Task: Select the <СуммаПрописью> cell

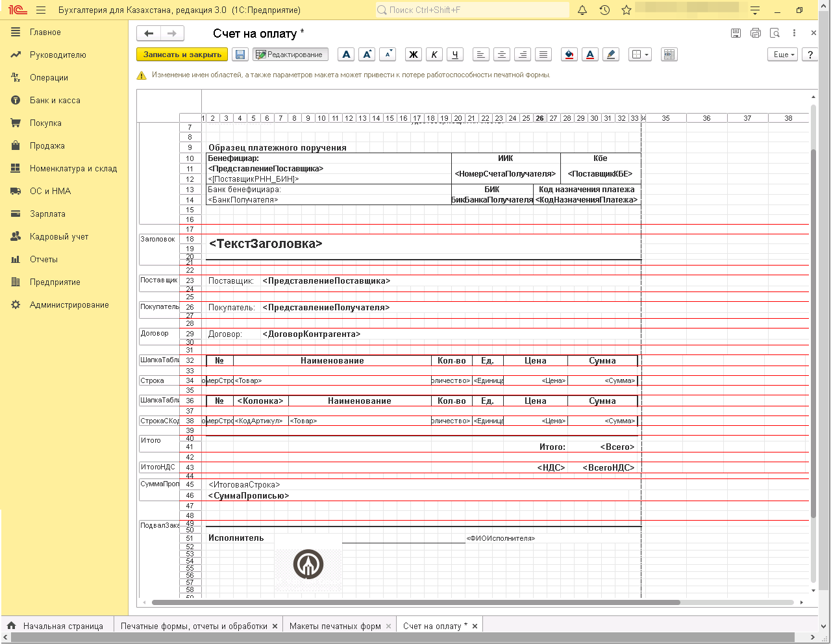Action: click(249, 495)
